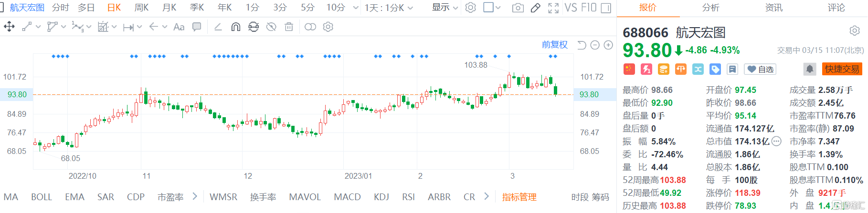The width and height of the screenshot is (868, 213).
Task: Expand polygon tool dropdown arrow
Action: pos(64,27)
